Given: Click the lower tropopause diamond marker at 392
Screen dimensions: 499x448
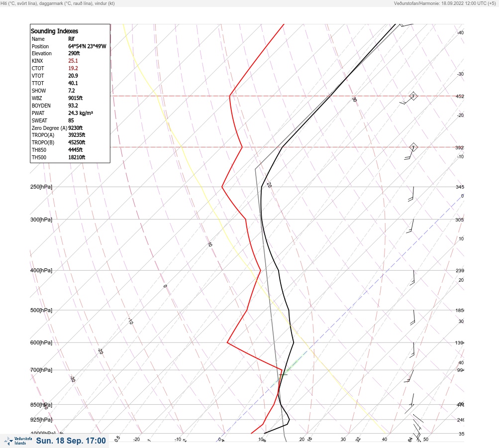Looking at the screenshot, I should pos(413,147).
